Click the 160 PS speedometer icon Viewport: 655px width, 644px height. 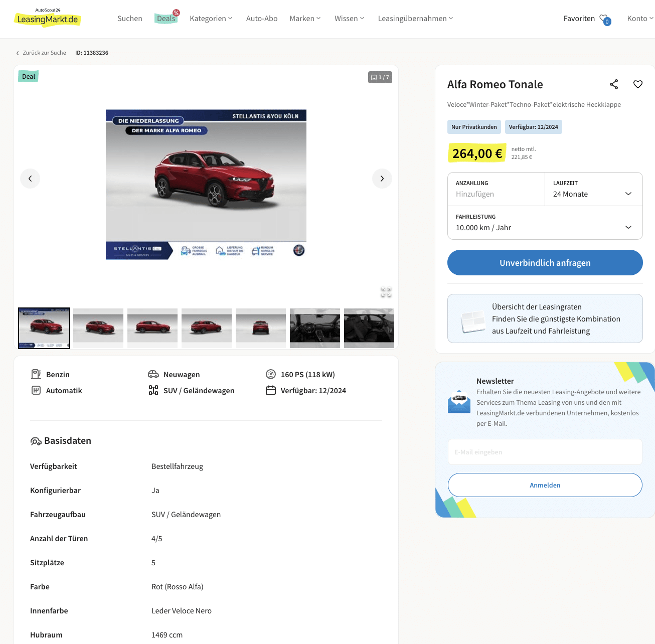pos(271,374)
